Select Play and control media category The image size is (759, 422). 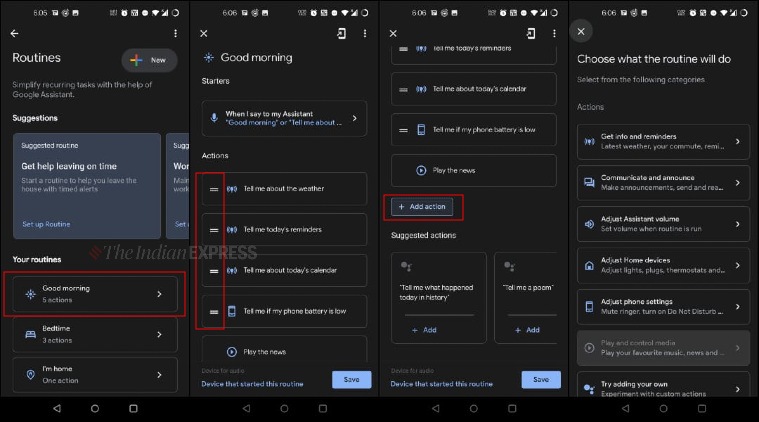coord(663,348)
